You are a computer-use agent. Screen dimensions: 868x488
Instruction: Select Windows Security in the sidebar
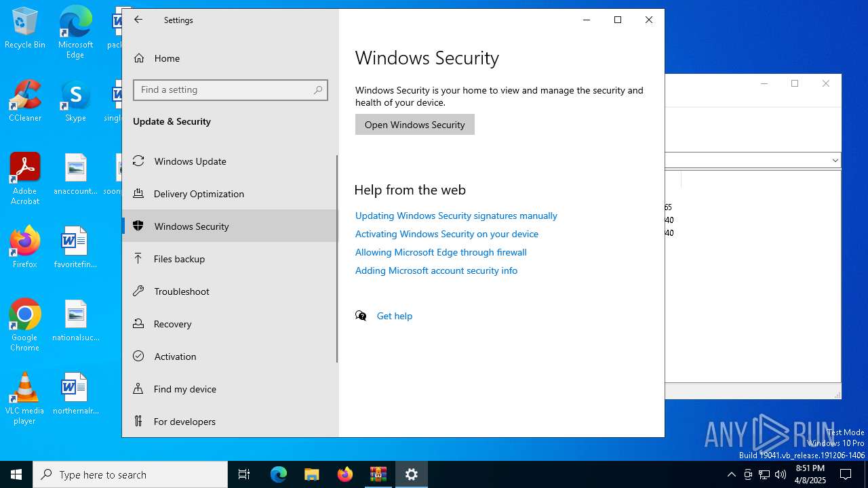coord(230,226)
